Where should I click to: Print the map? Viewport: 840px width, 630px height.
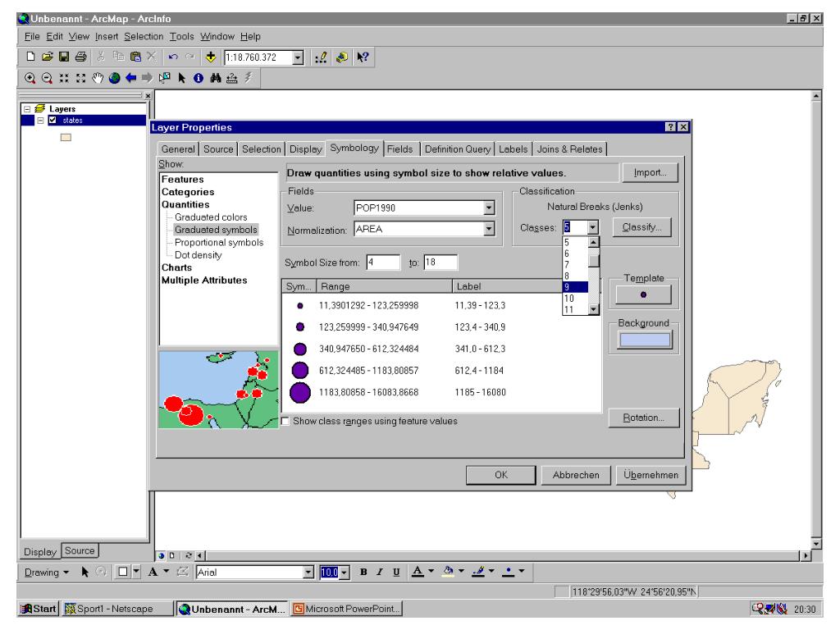tap(80, 57)
